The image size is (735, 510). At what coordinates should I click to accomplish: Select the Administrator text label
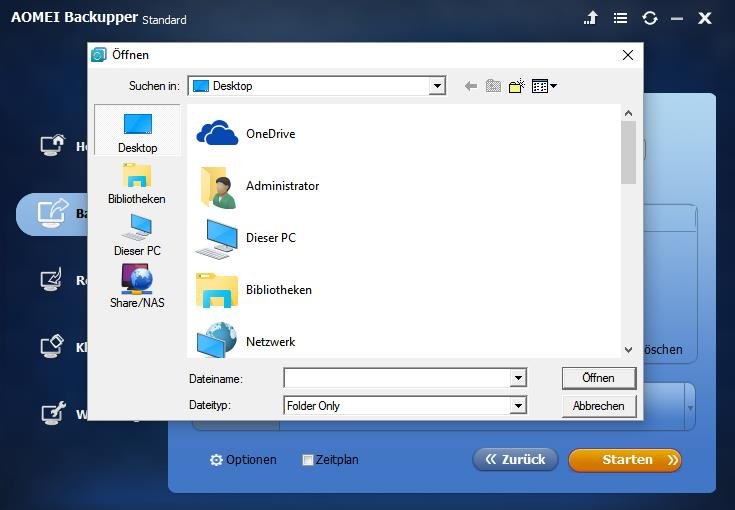tap(283, 186)
